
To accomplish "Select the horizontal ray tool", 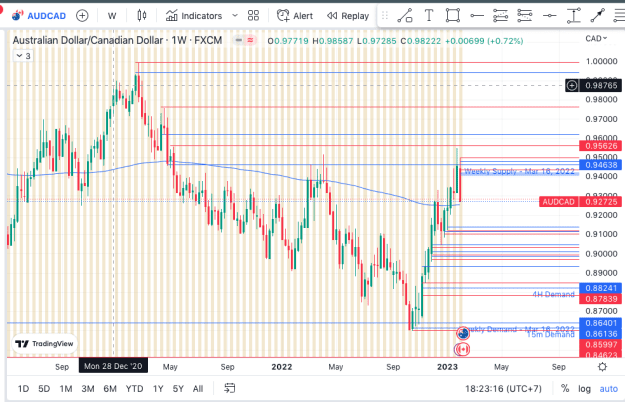I will pos(477,16).
